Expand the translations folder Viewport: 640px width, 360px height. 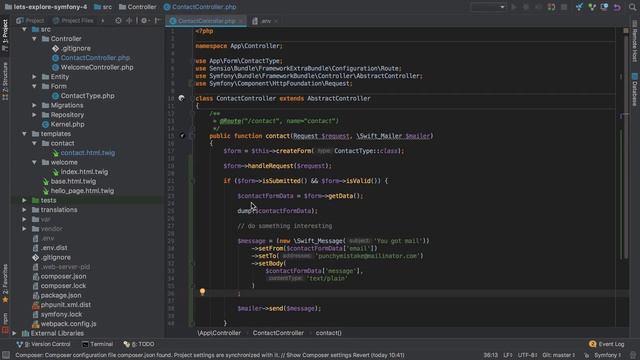click(x=24, y=210)
